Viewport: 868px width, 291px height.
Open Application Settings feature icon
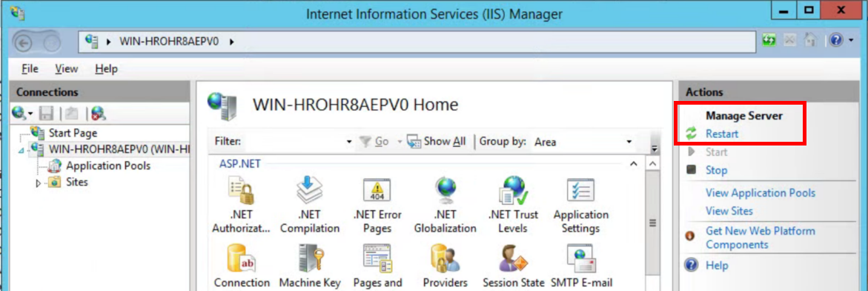580,206
